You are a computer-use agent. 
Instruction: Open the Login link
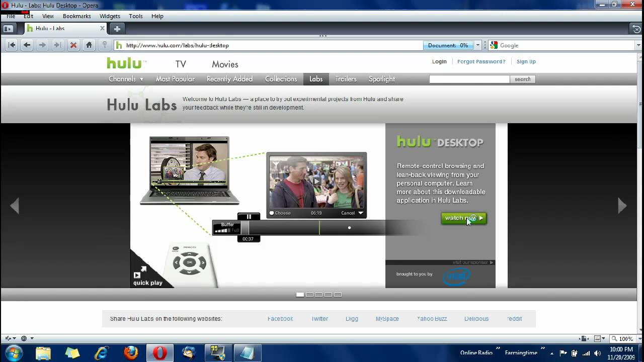(439, 61)
